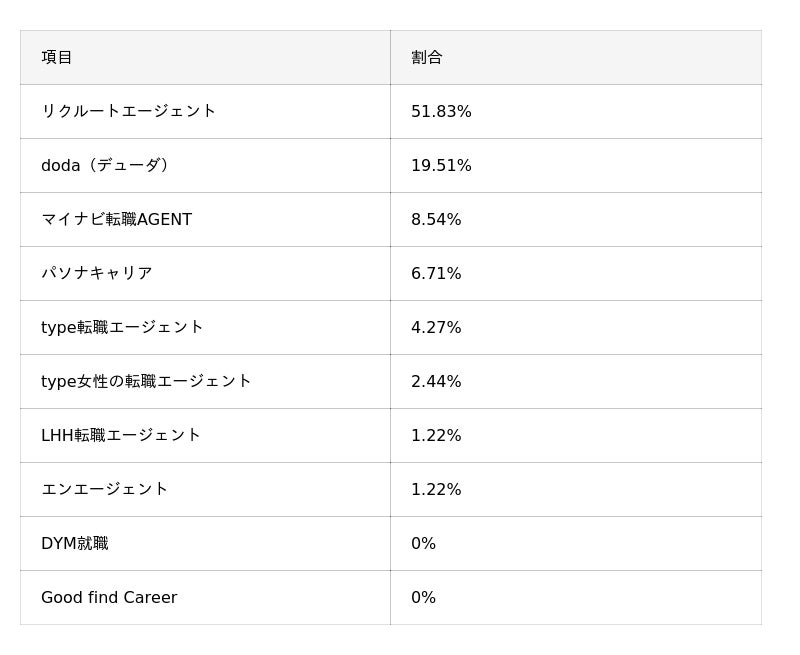
Task: Click the 1.22% value beside LHH転職エージェント
Action: point(436,435)
